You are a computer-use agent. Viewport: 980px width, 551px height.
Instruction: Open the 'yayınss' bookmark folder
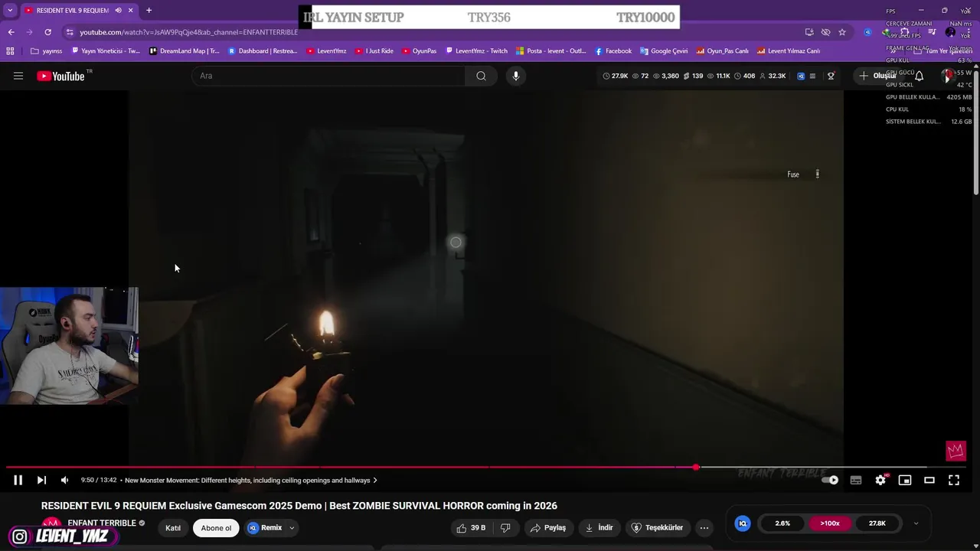(47, 51)
